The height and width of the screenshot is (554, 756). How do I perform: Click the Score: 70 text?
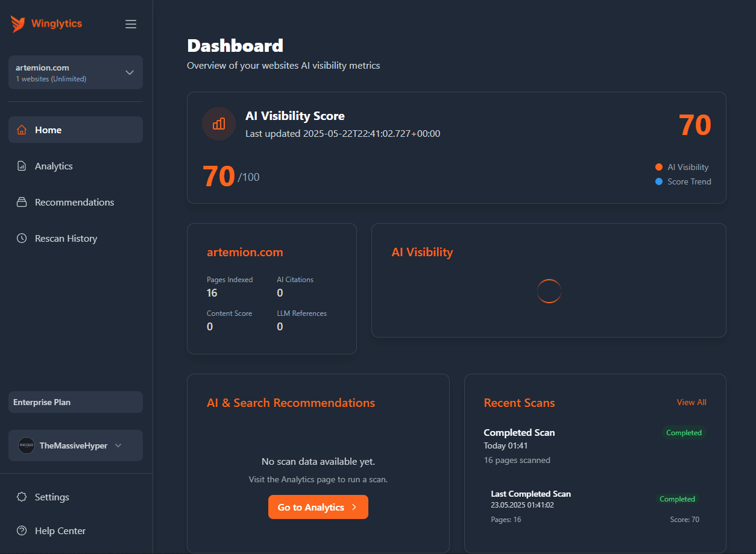684,519
